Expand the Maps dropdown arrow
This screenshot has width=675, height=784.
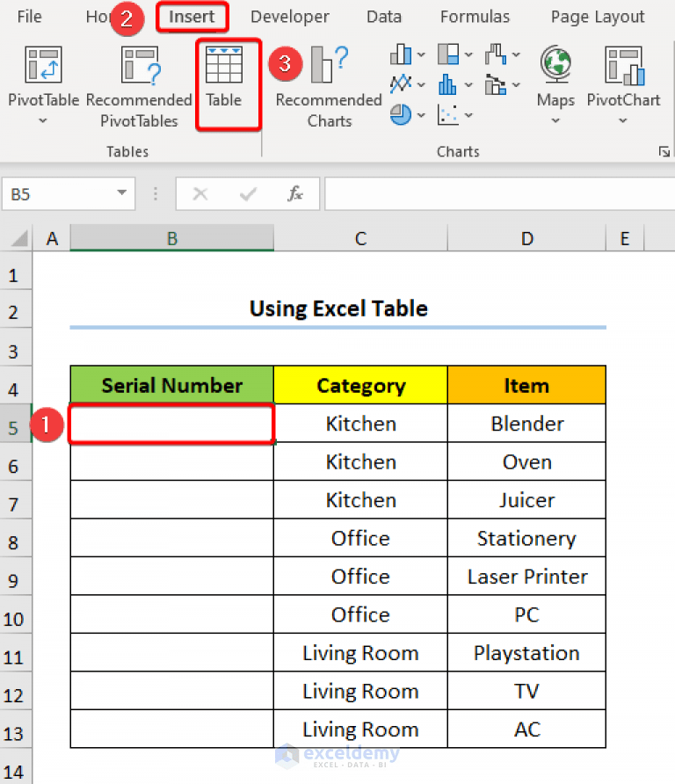click(555, 120)
